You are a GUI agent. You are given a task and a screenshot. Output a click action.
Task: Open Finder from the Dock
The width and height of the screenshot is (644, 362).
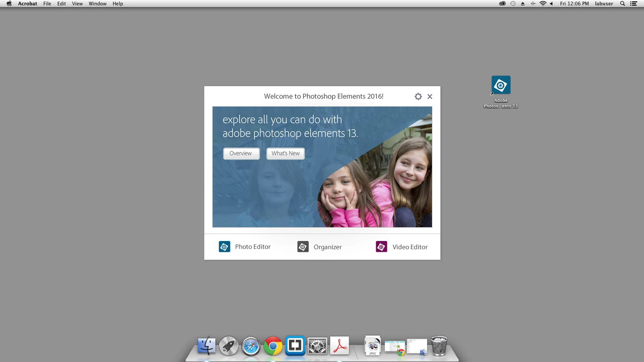(207, 346)
